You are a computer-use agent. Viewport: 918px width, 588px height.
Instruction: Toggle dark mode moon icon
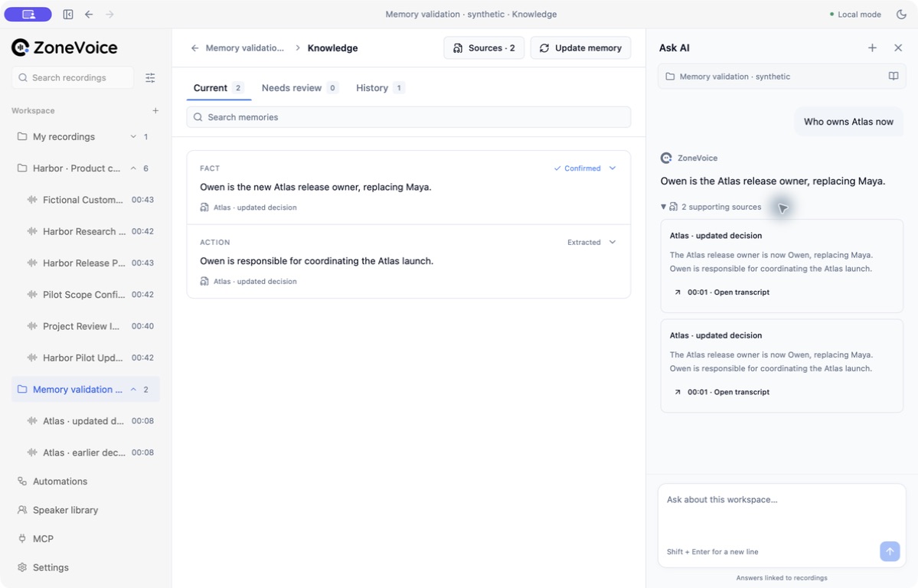[x=901, y=14]
